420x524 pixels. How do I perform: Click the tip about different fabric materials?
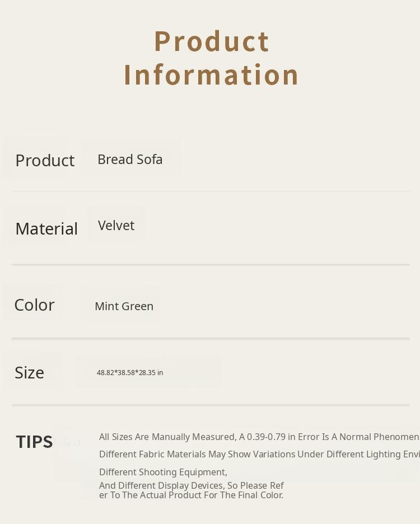pyautogui.click(x=259, y=455)
